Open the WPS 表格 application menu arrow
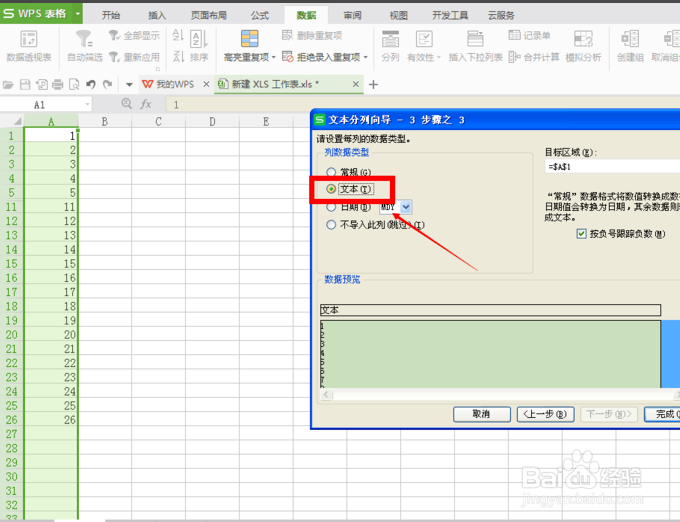This screenshot has height=522, width=680. tap(78, 14)
